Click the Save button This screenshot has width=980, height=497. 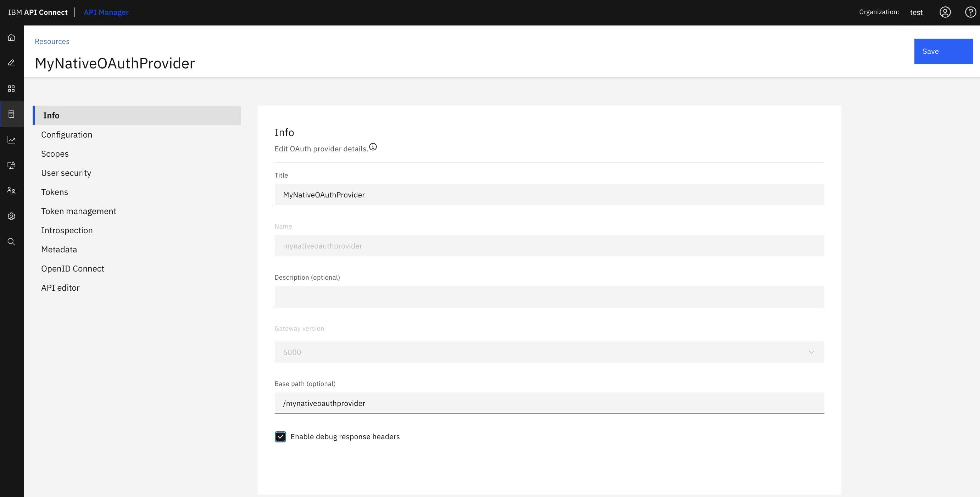point(943,51)
